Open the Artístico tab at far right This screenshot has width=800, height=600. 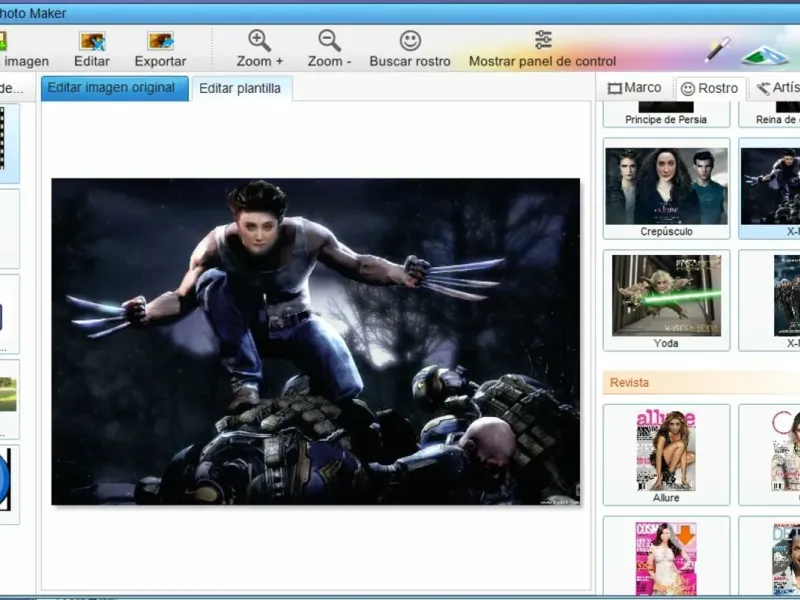point(778,89)
